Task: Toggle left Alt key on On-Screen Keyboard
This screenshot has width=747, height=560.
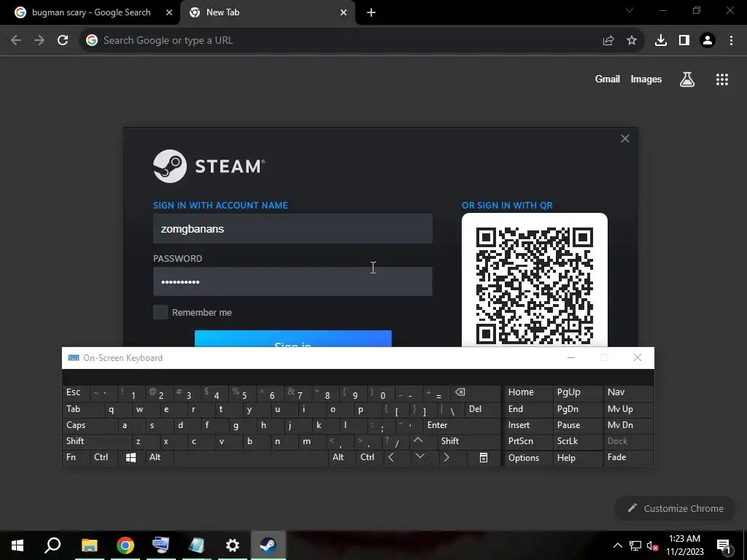Action: point(158,458)
